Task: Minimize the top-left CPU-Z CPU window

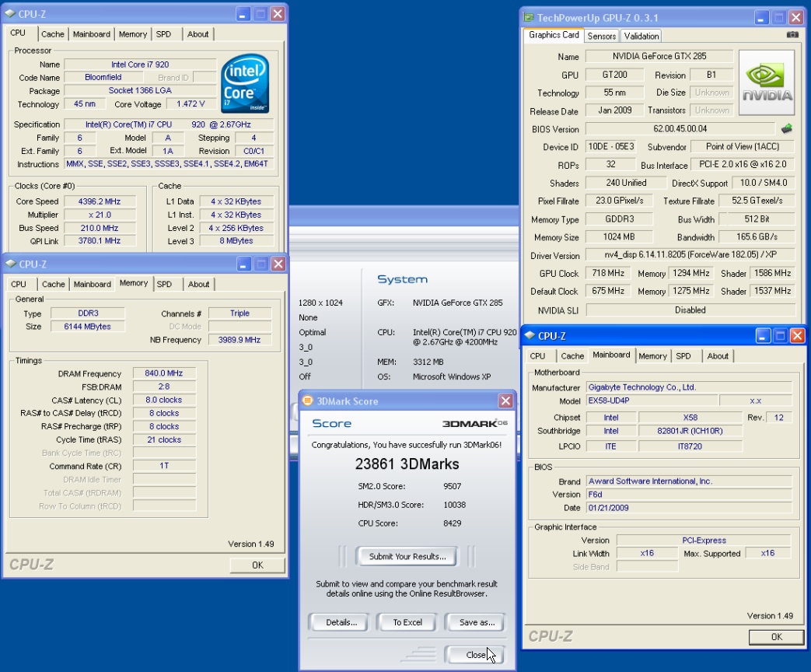Action: (x=243, y=14)
